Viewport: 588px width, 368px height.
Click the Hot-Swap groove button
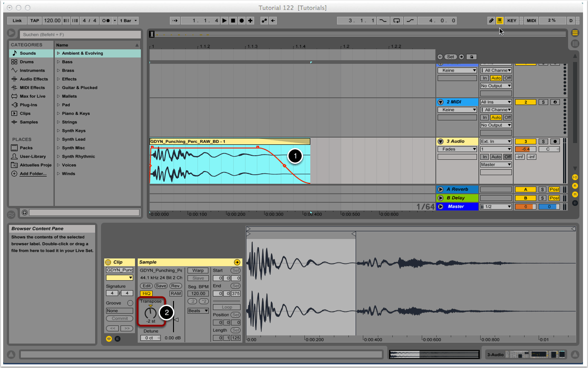click(130, 303)
